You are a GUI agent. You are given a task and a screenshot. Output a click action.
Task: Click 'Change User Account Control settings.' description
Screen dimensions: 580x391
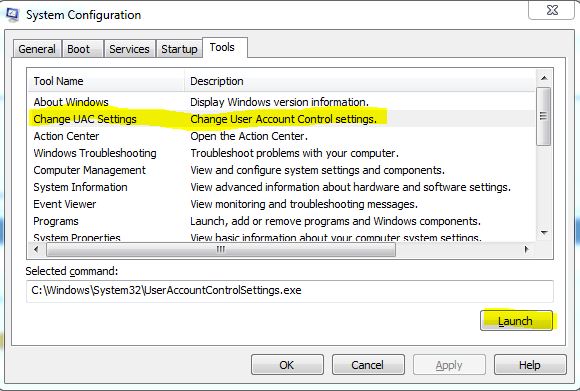coord(283,119)
